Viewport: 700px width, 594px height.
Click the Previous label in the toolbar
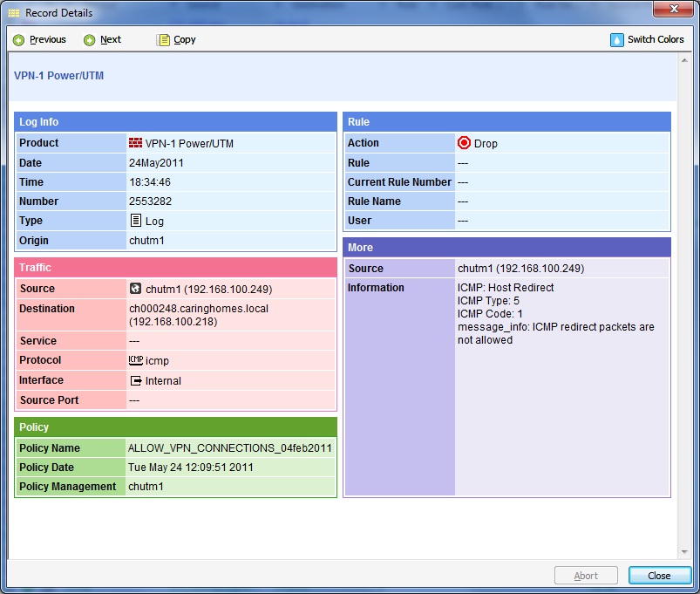pyautogui.click(x=48, y=40)
